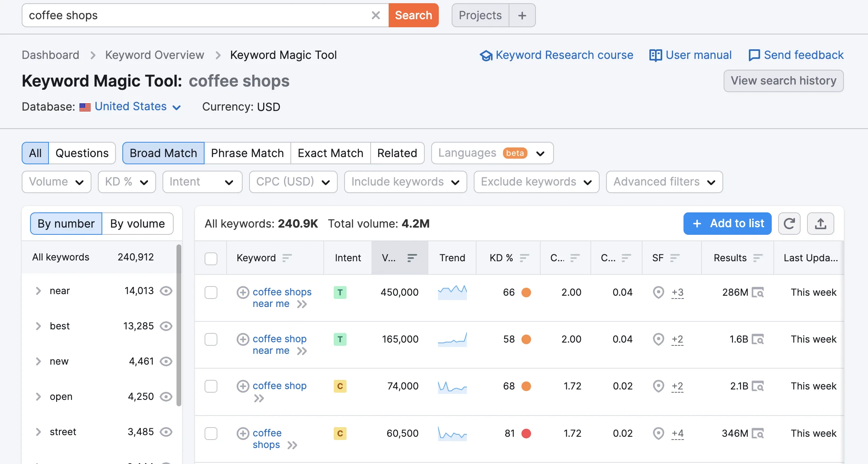Add 'coffee shops near me' keyword via plus icon
868x464 pixels.
243,293
